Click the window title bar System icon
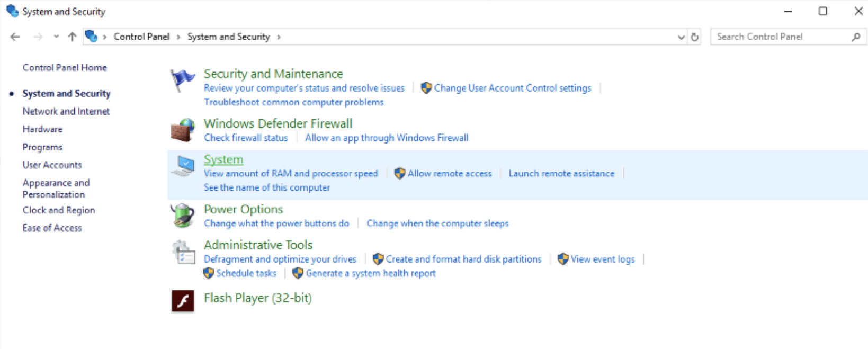Viewport: 868px width, 349px height. (12, 11)
